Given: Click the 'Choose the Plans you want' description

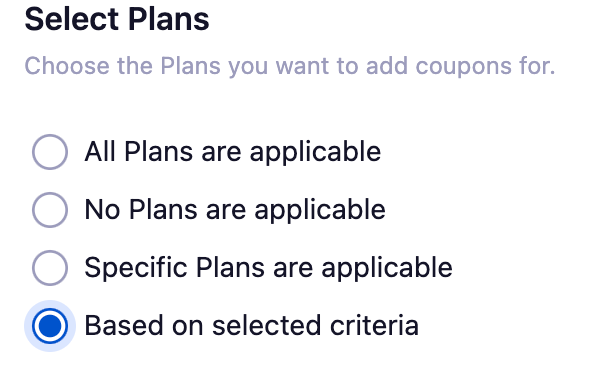Looking at the screenshot, I should point(290,66).
